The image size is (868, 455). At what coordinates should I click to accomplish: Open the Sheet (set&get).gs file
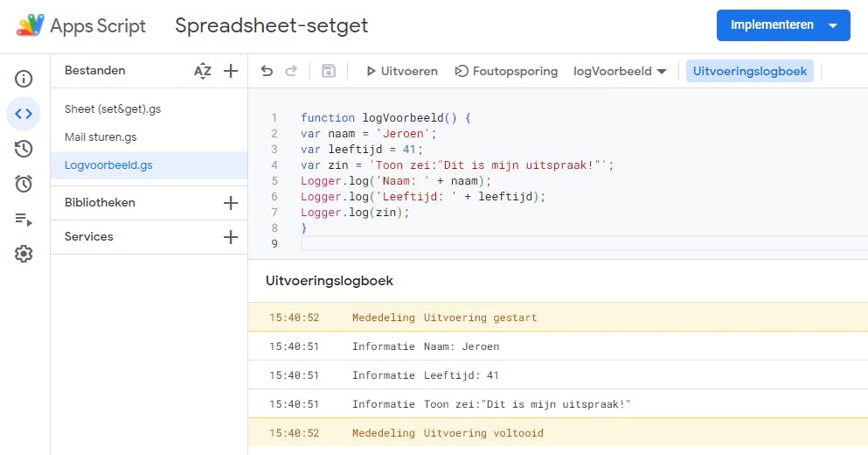113,109
